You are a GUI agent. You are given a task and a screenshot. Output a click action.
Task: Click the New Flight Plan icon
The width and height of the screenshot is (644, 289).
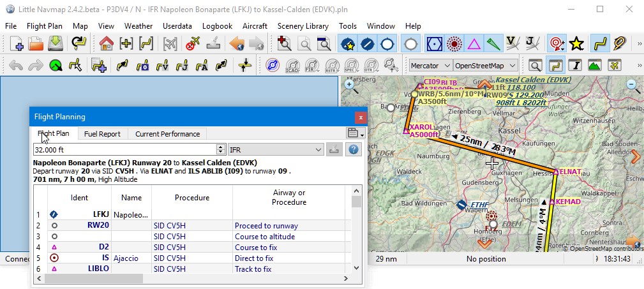15,43
